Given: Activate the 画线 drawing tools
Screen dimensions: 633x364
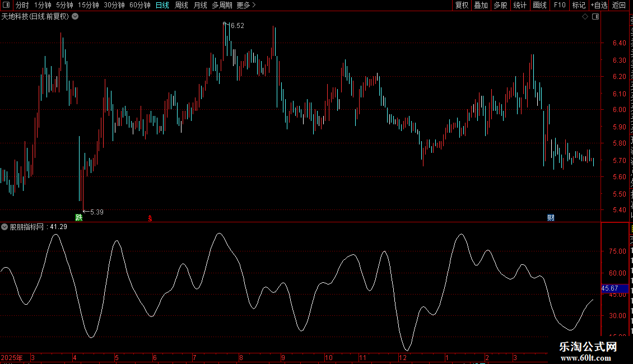Looking at the screenshot, I should pyautogui.click(x=540, y=5).
